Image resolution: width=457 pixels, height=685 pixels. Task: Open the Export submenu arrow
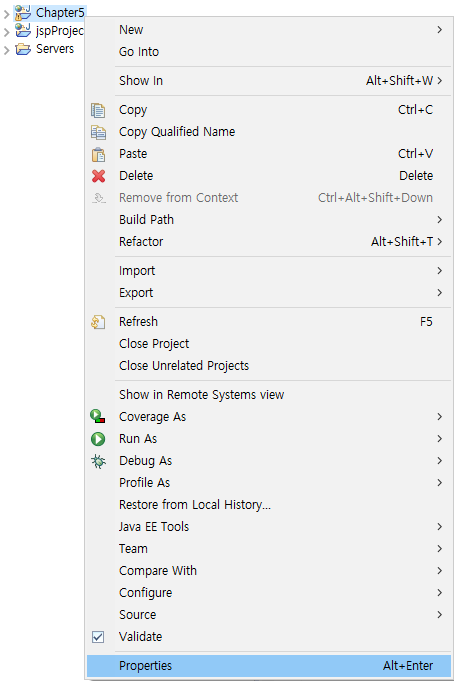tap(440, 293)
